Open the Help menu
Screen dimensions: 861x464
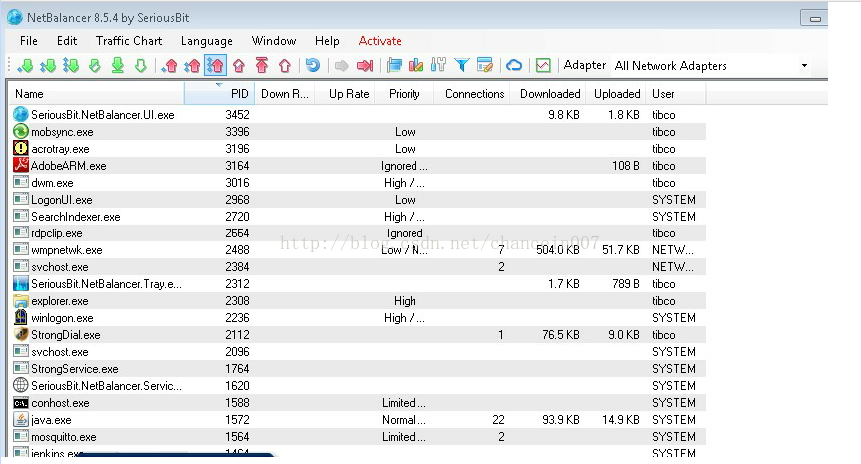327,41
